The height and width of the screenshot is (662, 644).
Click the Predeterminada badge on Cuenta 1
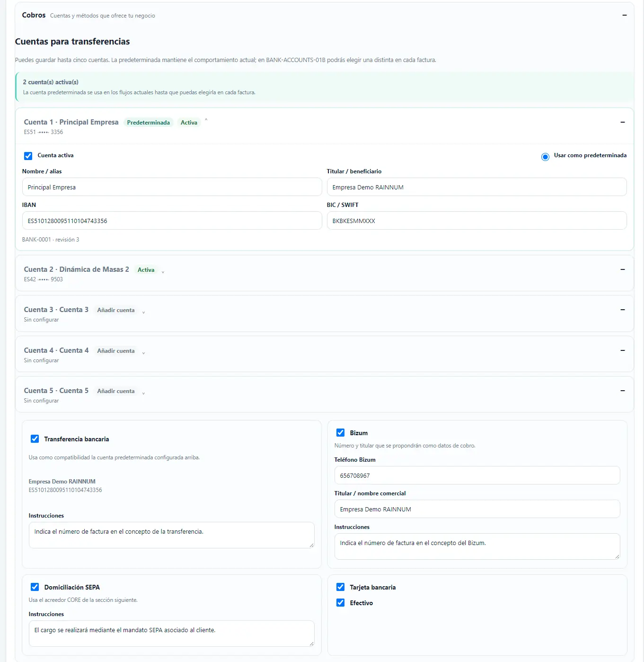click(149, 123)
